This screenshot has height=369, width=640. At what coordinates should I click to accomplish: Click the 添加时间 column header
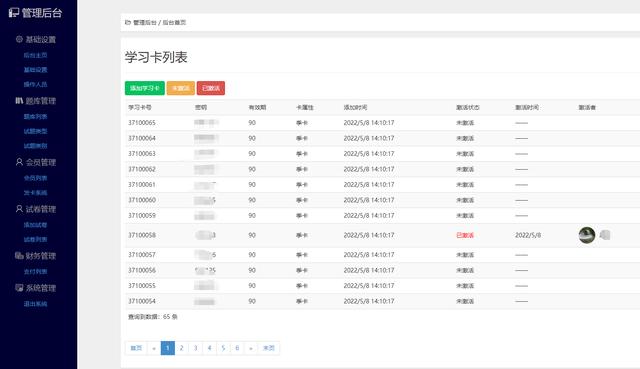pyautogui.click(x=355, y=107)
